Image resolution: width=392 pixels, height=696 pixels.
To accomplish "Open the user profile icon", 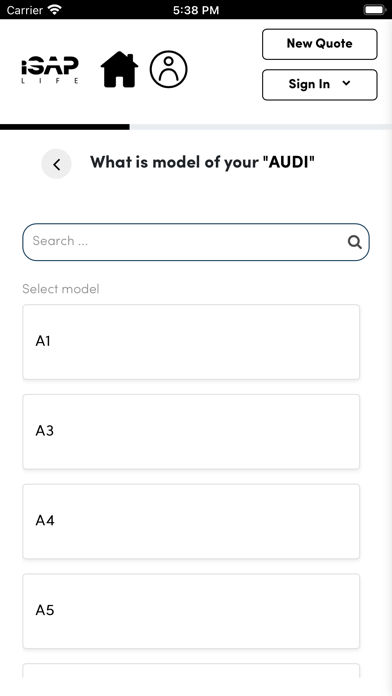I will [x=169, y=69].
